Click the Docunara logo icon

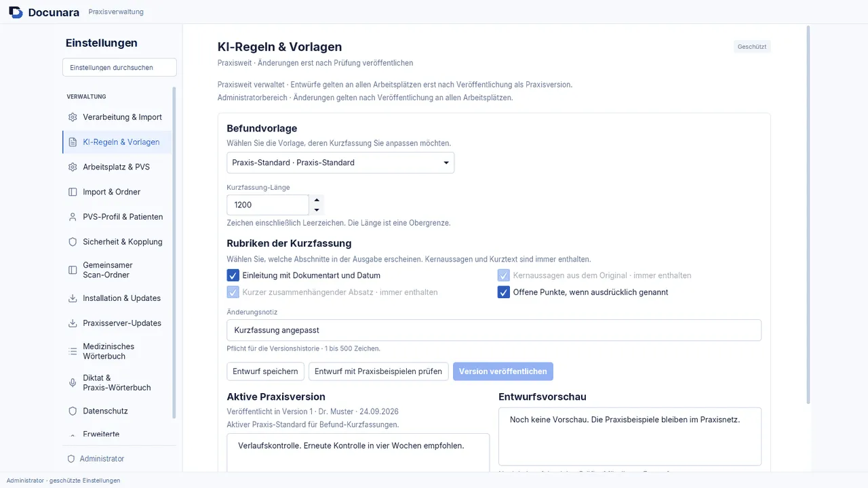click(16, 12)
